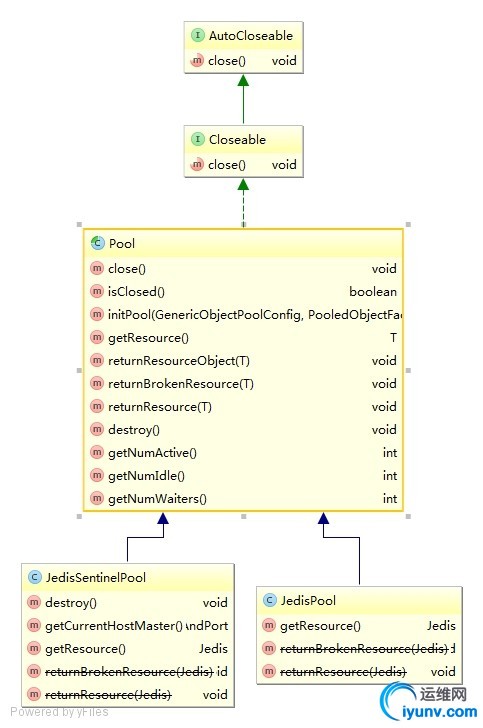The width and height of the screenshot is (483, 728).
Task: Click the getNumActive() method icon
Action: point(97,453)
